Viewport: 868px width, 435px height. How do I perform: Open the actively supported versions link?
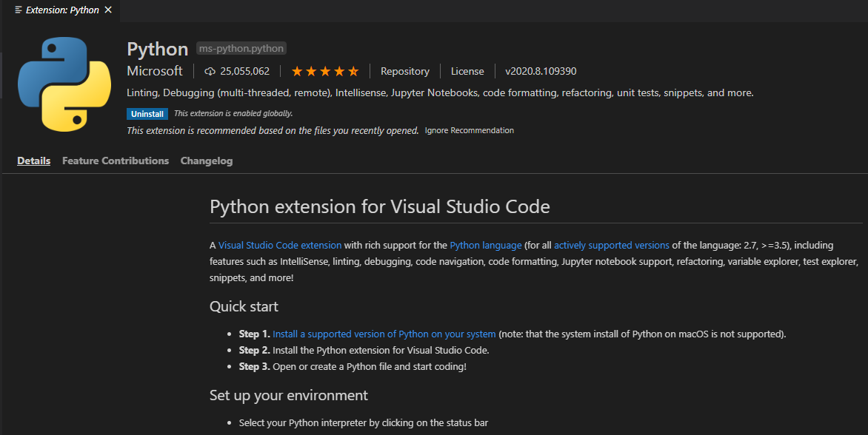coord(611,245)
